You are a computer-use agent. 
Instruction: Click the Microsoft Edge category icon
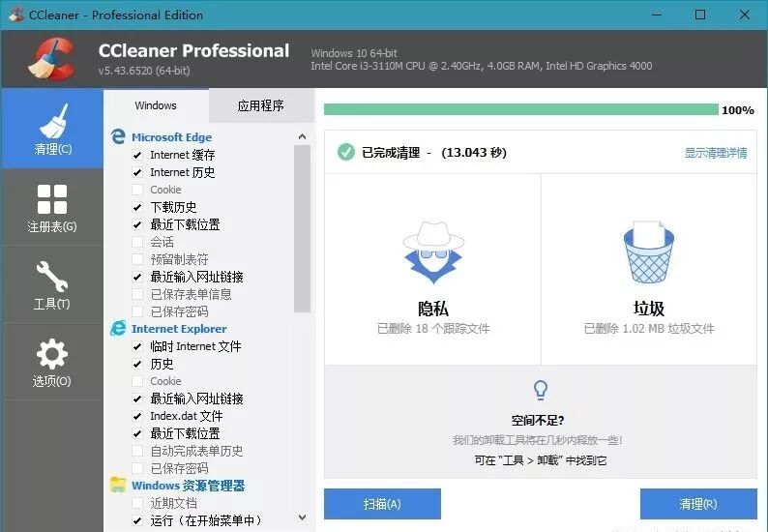pyautogui.click(x=118, y=136)
